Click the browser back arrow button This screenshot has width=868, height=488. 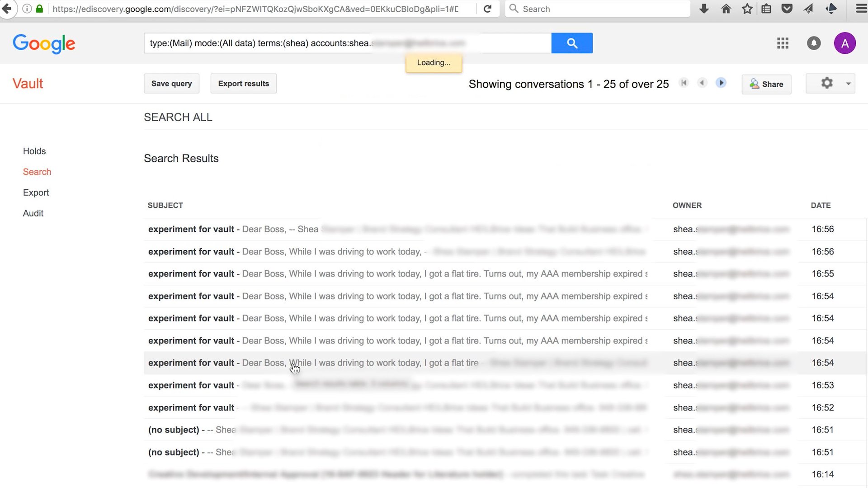click(x=6, y=9)
